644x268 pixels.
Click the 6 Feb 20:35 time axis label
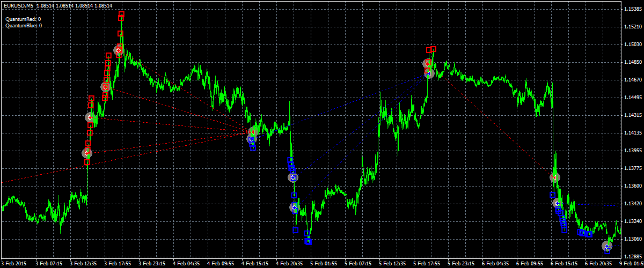pos(597,264)
